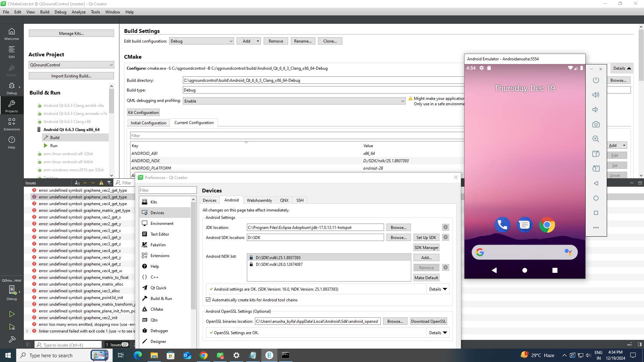
Task: Click the green Run button
Action: pos(12,314)
